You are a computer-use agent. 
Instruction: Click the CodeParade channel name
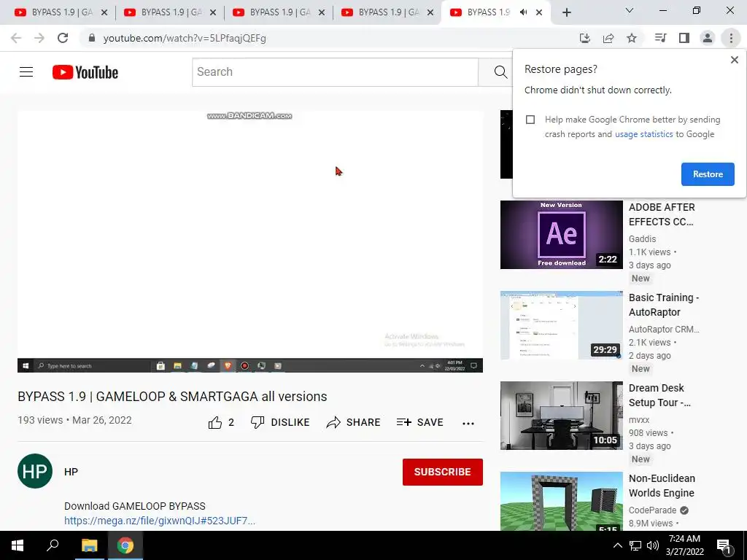point(652,510)
